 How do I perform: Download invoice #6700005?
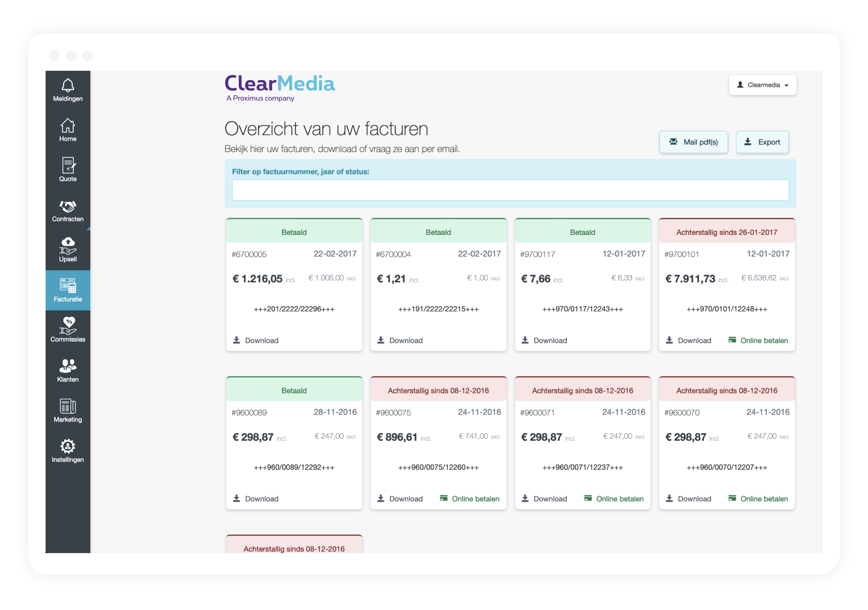click(x=256, y=340)
